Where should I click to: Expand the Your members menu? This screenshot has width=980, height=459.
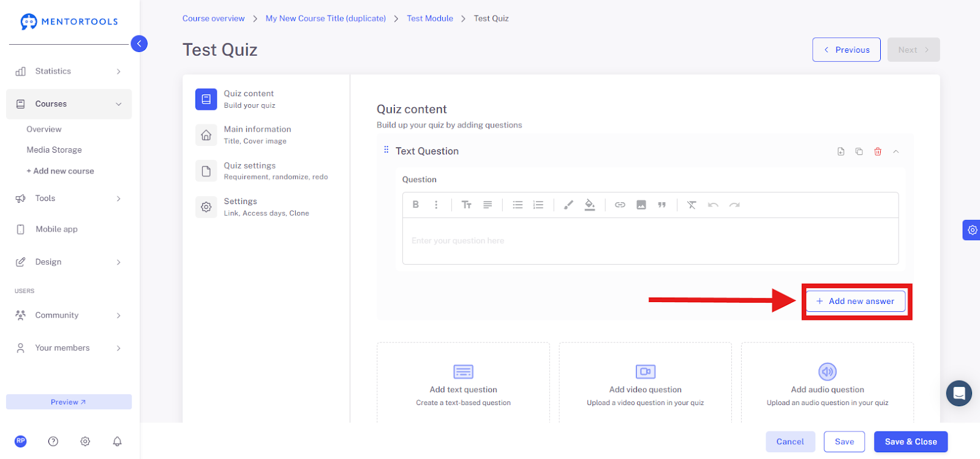click(x=69, y=348)
